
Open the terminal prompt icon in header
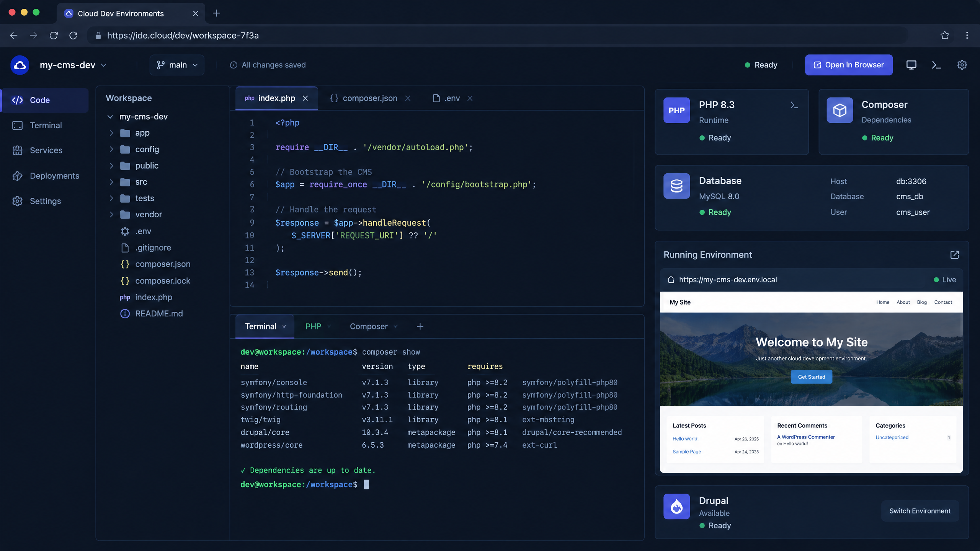point(936,65)
